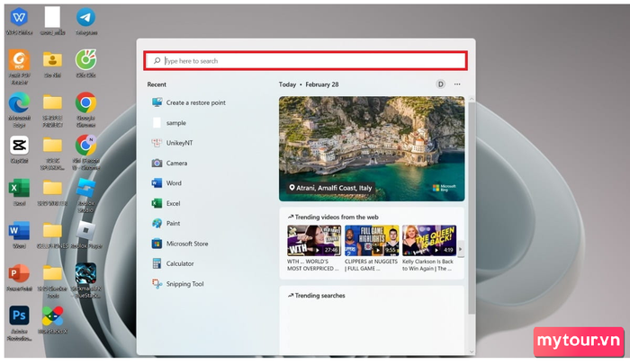Open Word desktop shortcut

click(x=19, y=231)
